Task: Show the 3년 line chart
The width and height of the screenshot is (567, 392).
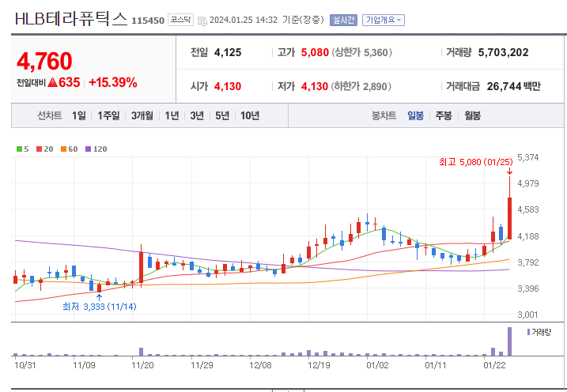Action: [x=197, y=115]
